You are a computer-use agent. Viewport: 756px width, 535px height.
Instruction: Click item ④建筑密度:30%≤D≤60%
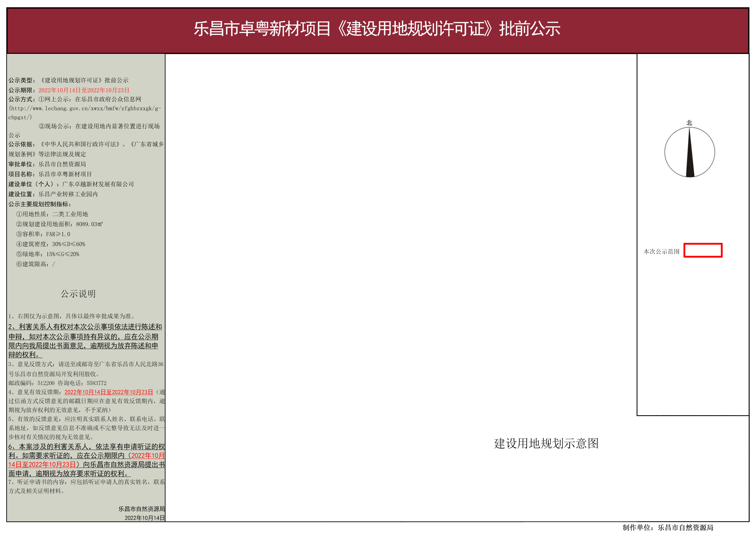click(x=51, y=244)
